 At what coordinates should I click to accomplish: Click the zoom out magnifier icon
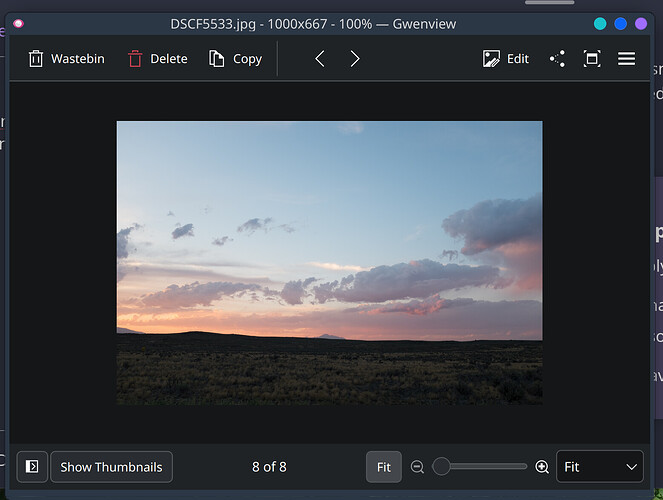click(417, 467)
